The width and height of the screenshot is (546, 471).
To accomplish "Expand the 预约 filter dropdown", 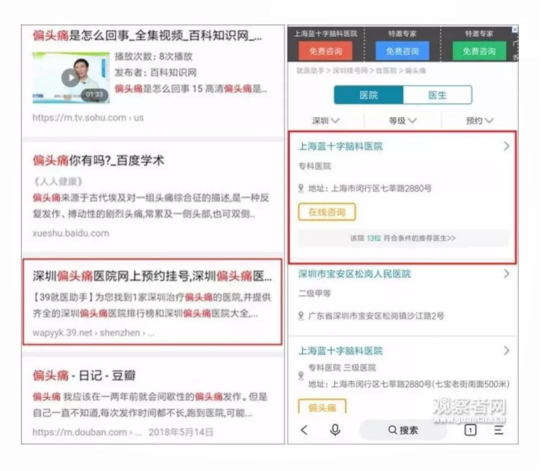I will click(479, 120).
